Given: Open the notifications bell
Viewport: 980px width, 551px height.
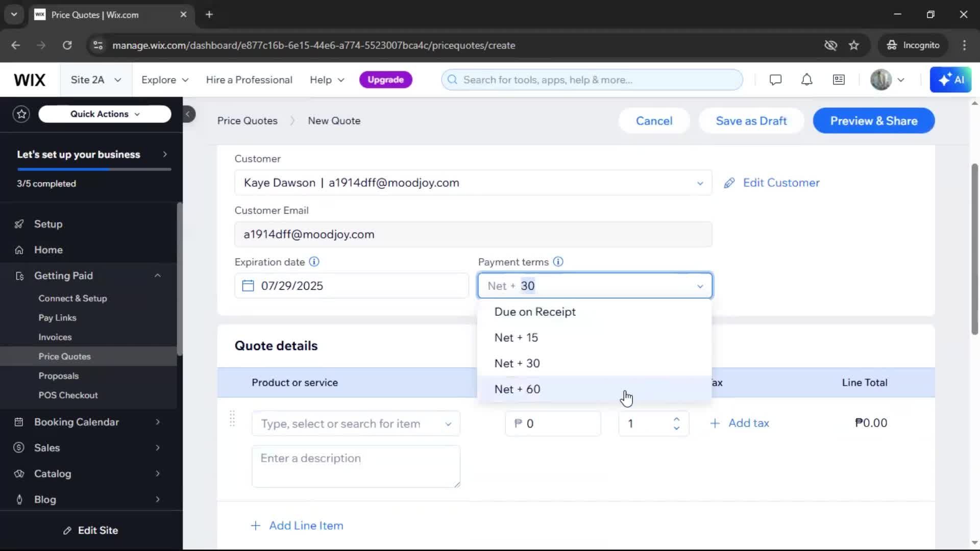Looking at the screenshot, I should pos(806,80).
